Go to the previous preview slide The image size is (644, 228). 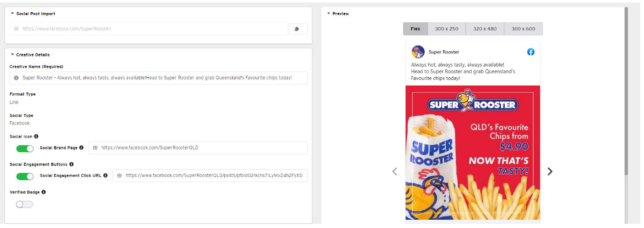point(394,171)
